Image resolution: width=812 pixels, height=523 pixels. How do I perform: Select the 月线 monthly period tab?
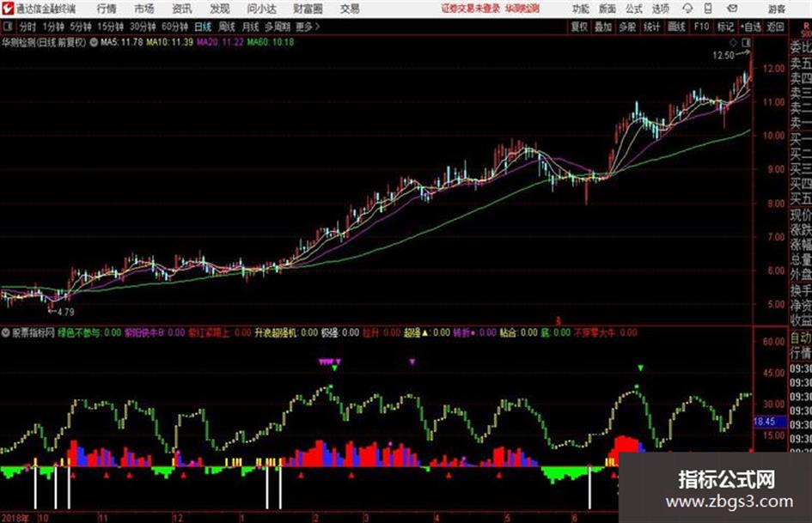(x=250, y=27)
